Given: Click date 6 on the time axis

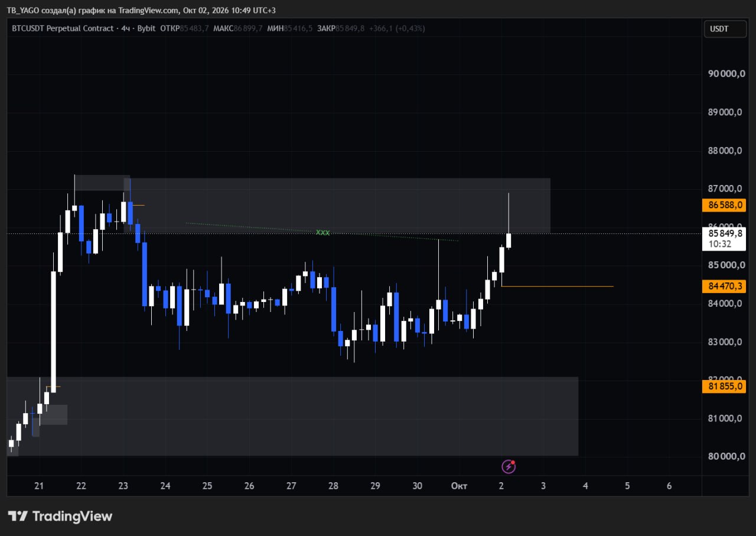Looking at the screenshot, I should tap(669, 486).
